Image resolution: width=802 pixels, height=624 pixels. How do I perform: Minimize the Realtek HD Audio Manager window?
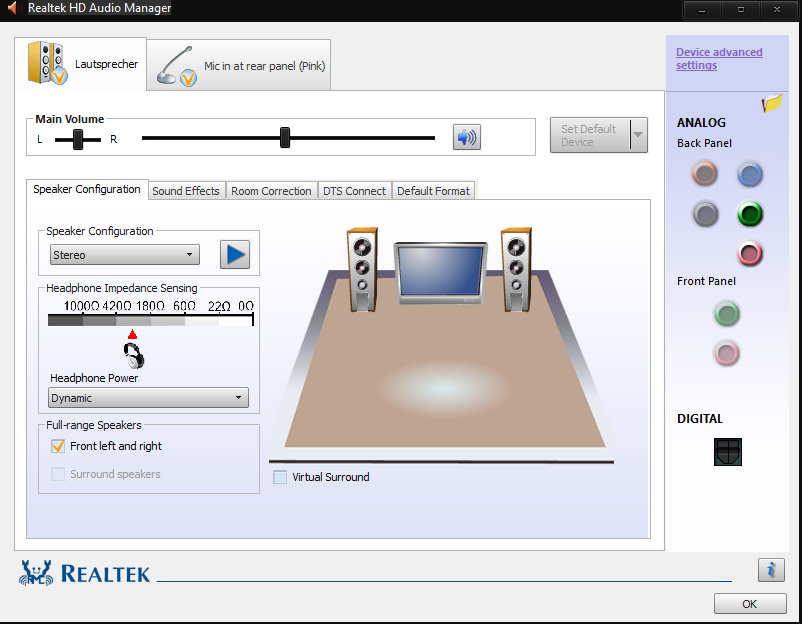pos(702,10)
